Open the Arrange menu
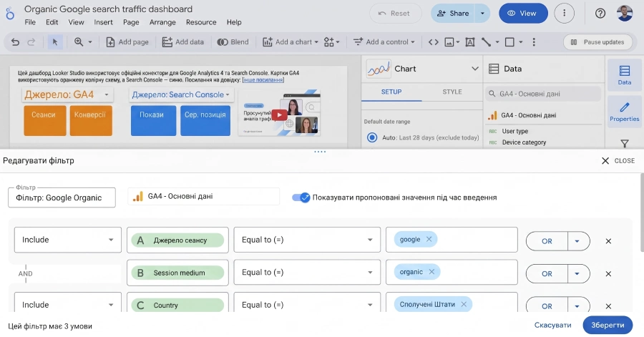The width and height of the screenshot is (644, 337). click(162, 22)
